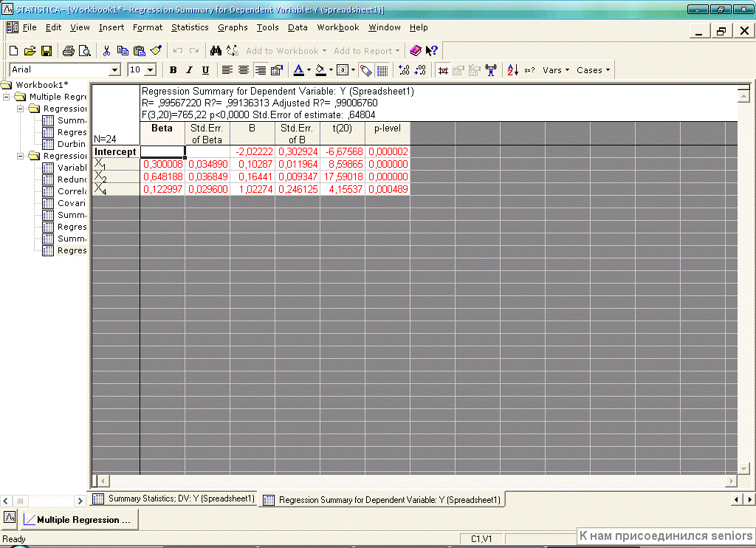The image size is (756, 548).
Task: Open the font color dropdown arrow
Action: (309, 70)
